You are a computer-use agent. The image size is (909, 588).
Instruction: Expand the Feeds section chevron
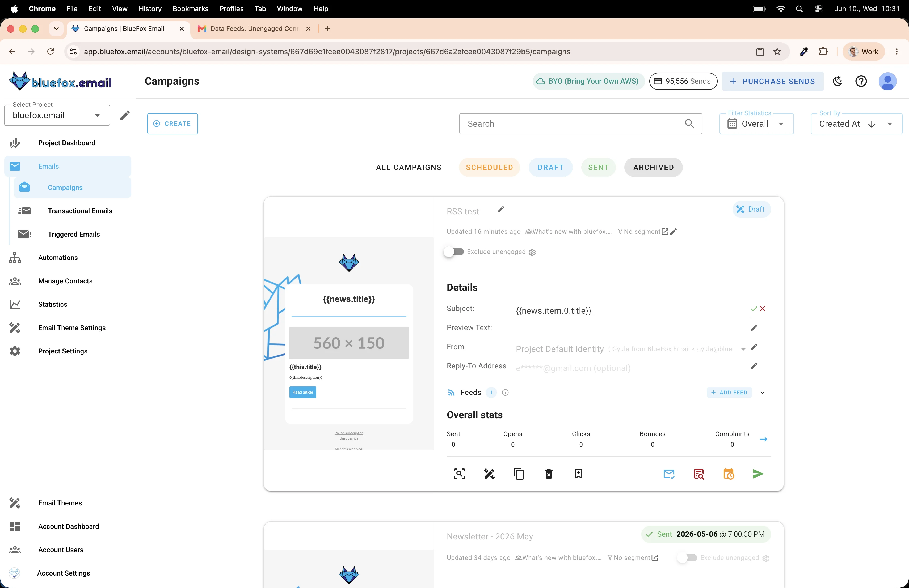[763, 393]
